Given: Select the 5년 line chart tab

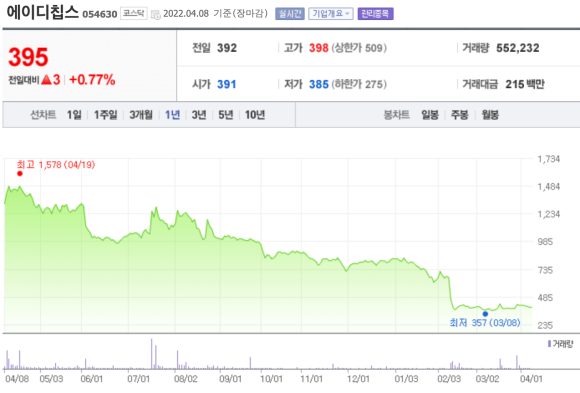Looking at the screenshot, I should pos(226,115).
